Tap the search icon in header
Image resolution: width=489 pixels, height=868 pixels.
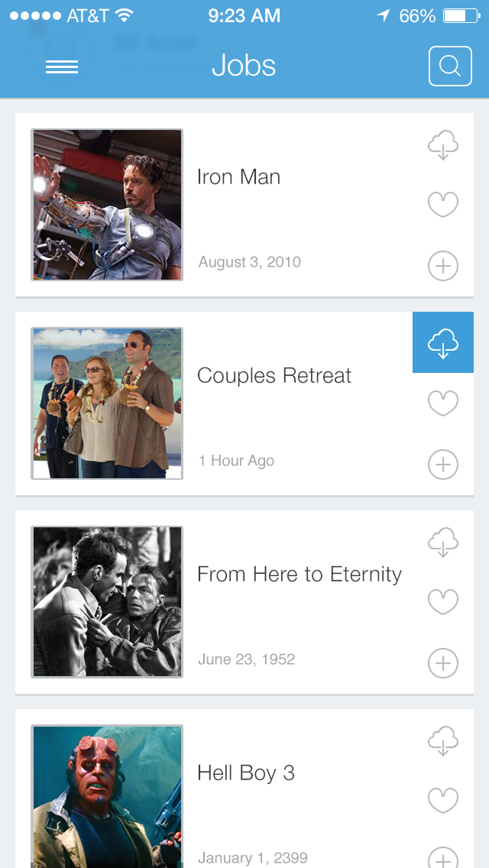[450, 66]
